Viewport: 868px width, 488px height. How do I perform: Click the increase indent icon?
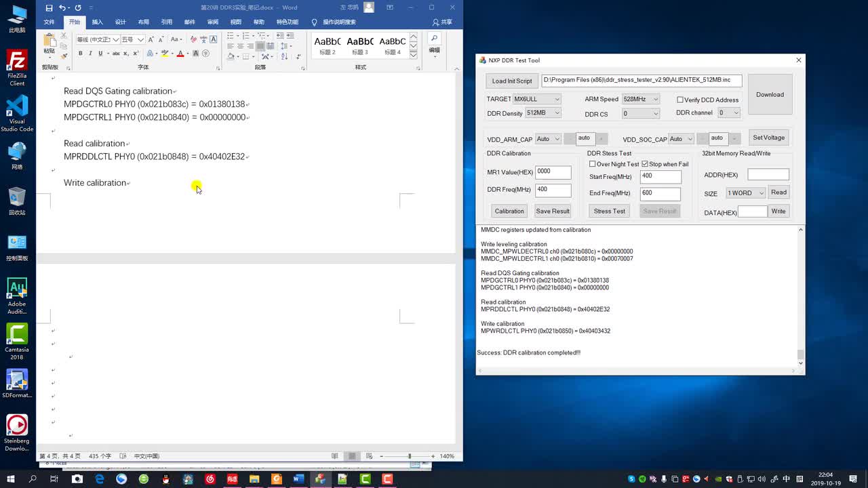[290, 36]
